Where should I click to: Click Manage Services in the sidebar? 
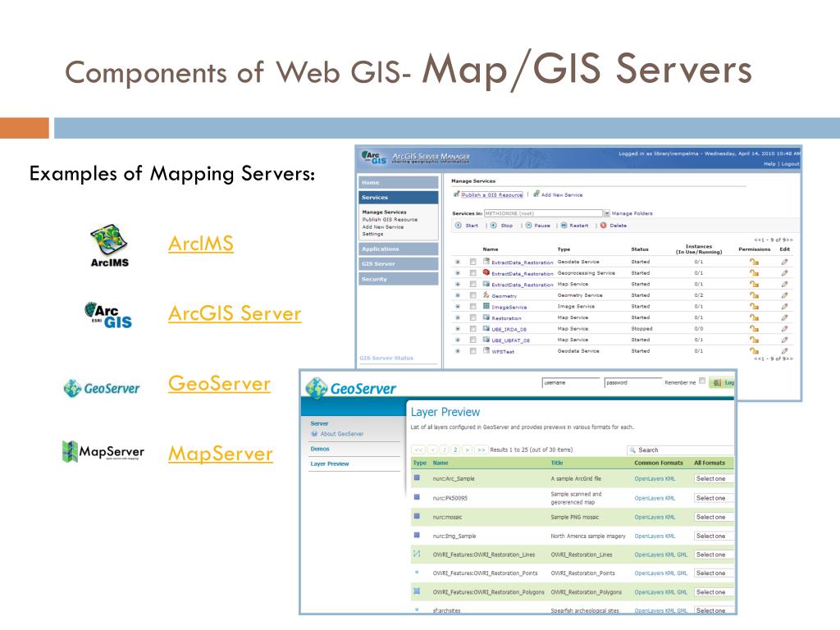[x=384, y=212]
